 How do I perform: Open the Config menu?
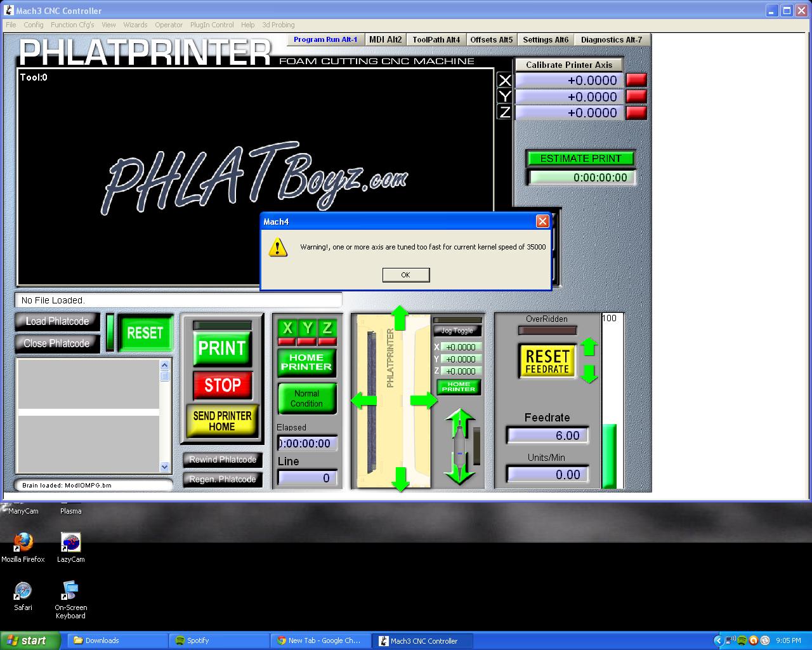point(34,25)
